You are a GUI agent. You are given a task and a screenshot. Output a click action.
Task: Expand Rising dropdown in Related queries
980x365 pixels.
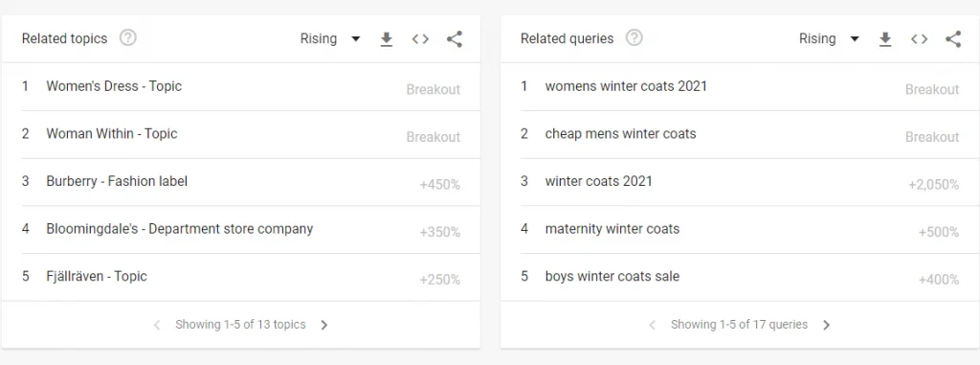[x=830, y=39]
